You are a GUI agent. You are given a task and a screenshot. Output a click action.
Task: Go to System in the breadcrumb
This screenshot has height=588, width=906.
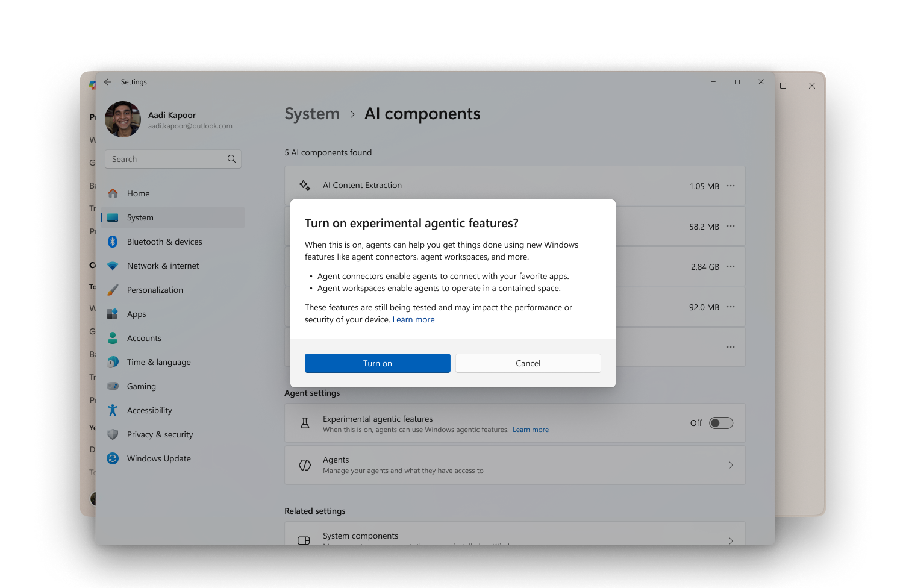pyautogui.click(x=312, y=114)
